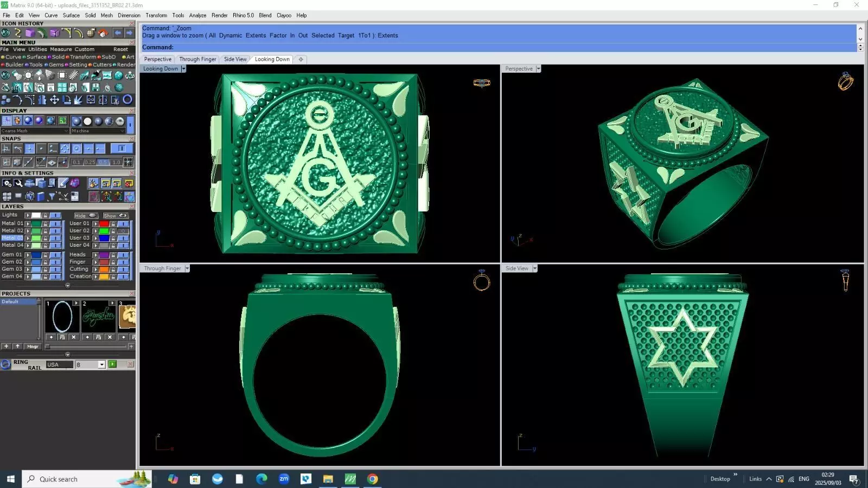Enable the 1.0 snap increment
The width and height of the screenshot is (868, 488).
pos(117,162)
